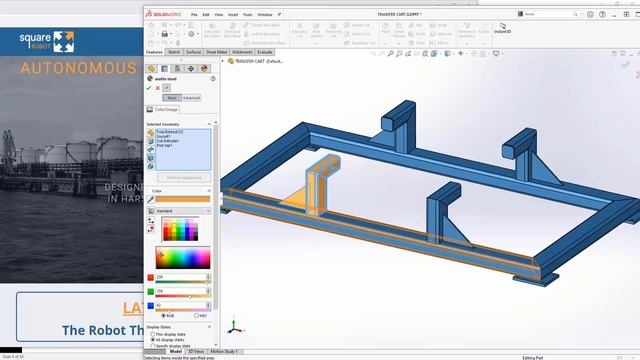The width and height of the screenshot is (640, 360).
Task: Click the SolidWorks logo
Action: (x=163, y=14)
